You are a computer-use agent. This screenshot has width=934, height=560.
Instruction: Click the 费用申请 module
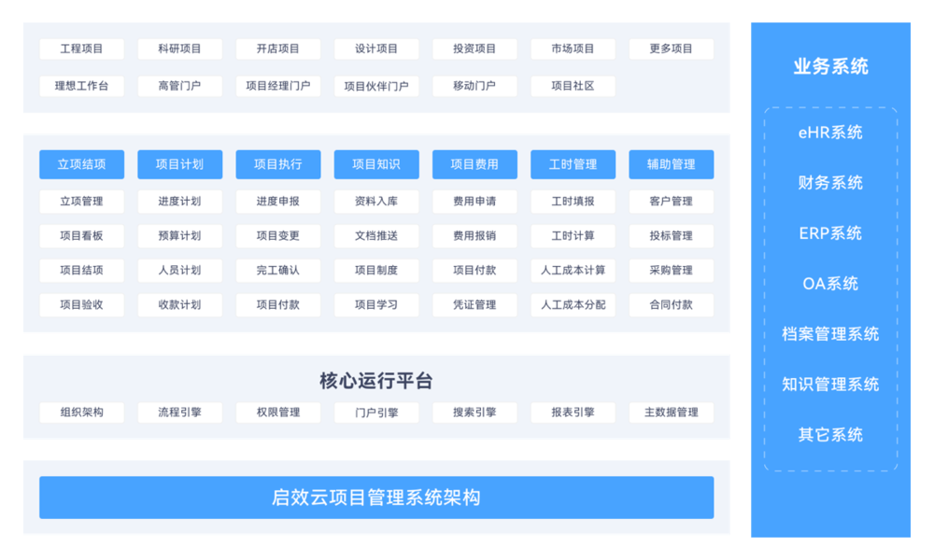474,202
